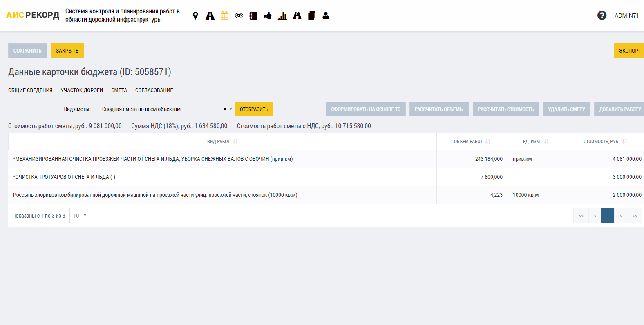644x325 pixels.
Task: Clear the selected estimate type with the x
Action: click(x=225, y=109)
